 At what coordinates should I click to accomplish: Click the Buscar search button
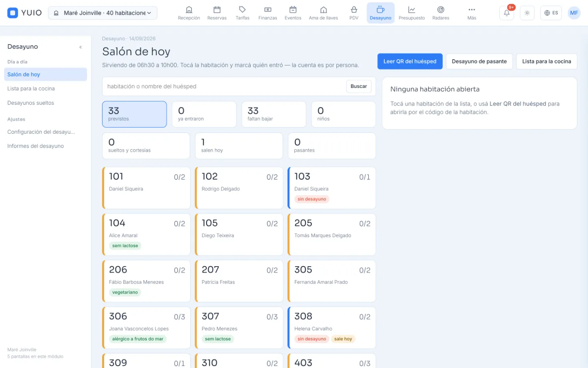coord(359,86)
